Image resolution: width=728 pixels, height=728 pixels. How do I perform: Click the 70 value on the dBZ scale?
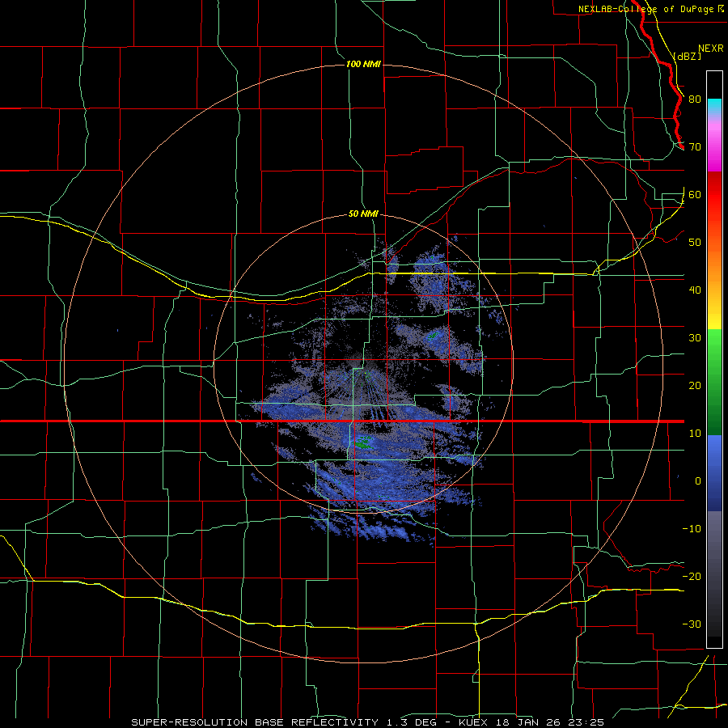click(x=695, y=147)
